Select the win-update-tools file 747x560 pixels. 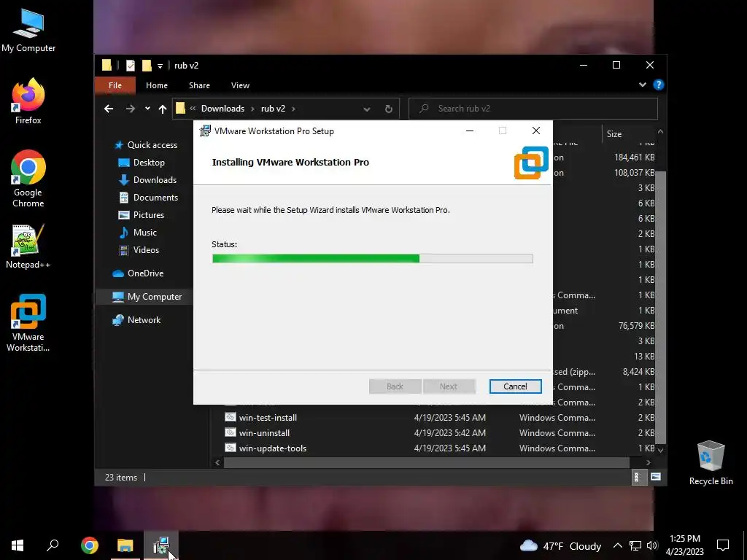click(273, 448)
